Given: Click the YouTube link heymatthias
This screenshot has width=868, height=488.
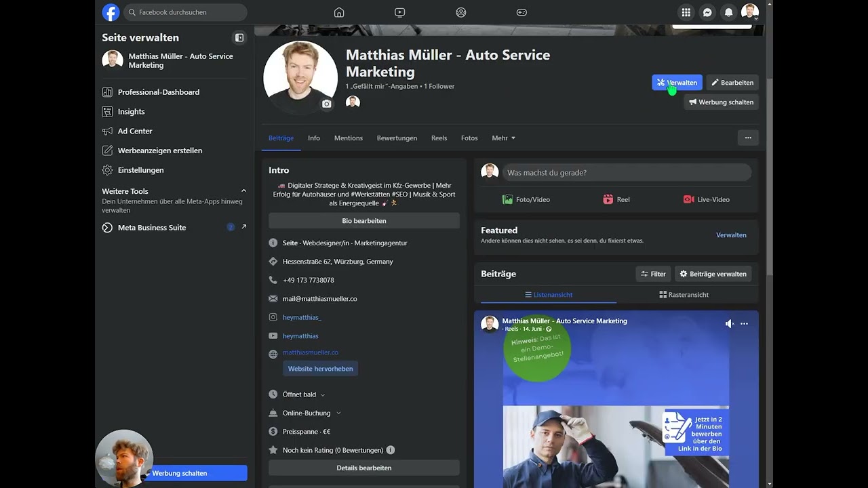Looking at the screenshot, I should coord(300,336).
